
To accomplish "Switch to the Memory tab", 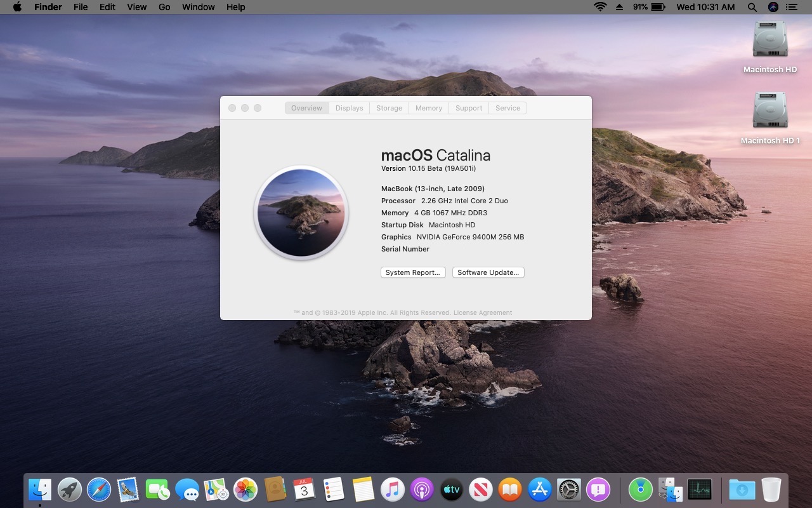I will [429, 108].
